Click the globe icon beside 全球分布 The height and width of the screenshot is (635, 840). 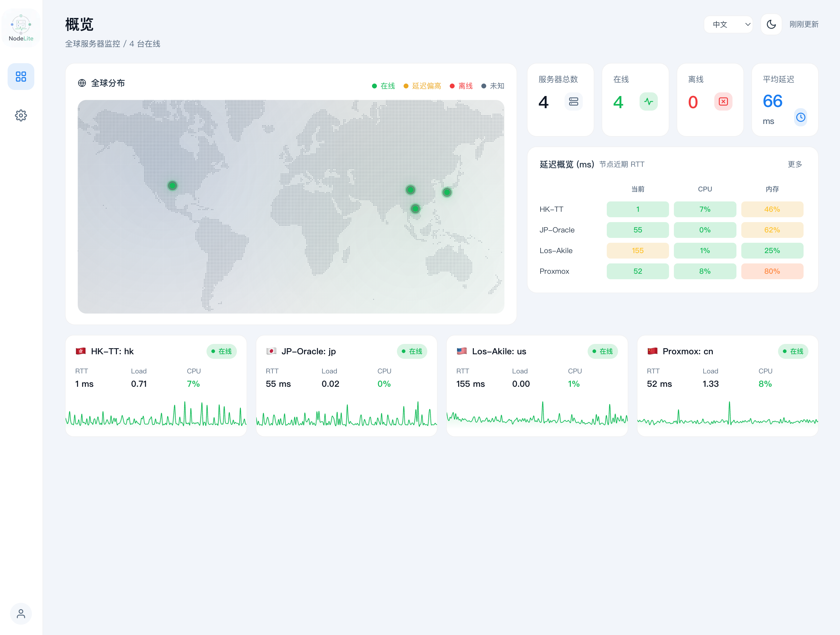click(x=82, y=83)
